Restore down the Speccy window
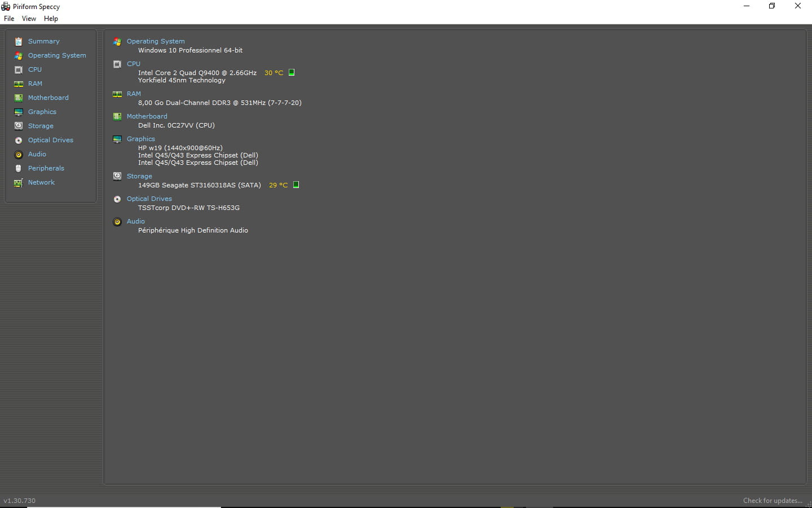The width and height of the screenshot is (812, 508). point(772,6)
